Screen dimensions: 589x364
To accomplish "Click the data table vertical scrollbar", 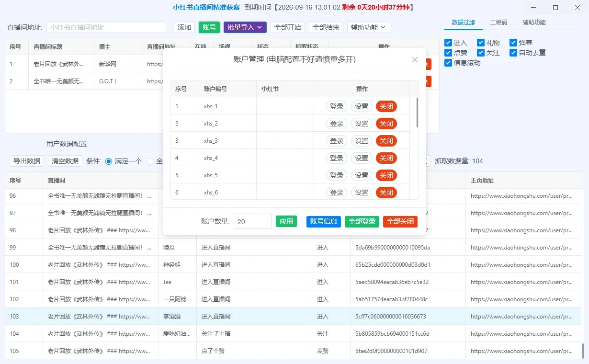I will click(x=583, y=351).
